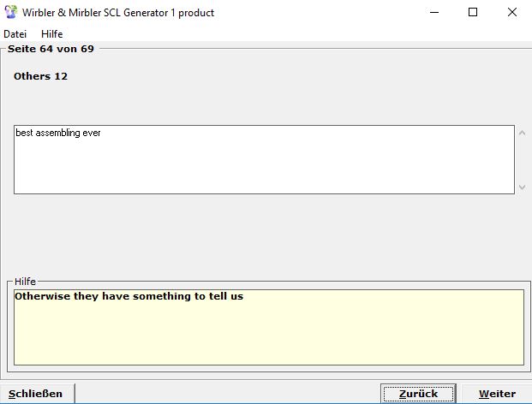532x404 pixels.
Task: Click the text 'best assembling ever'
Action: [58, 134]
